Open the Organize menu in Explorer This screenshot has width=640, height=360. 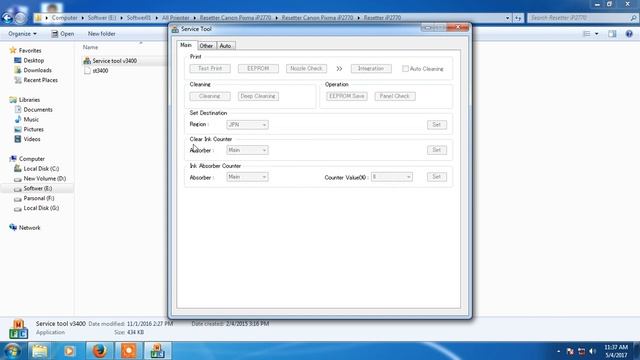coord(22,34)
